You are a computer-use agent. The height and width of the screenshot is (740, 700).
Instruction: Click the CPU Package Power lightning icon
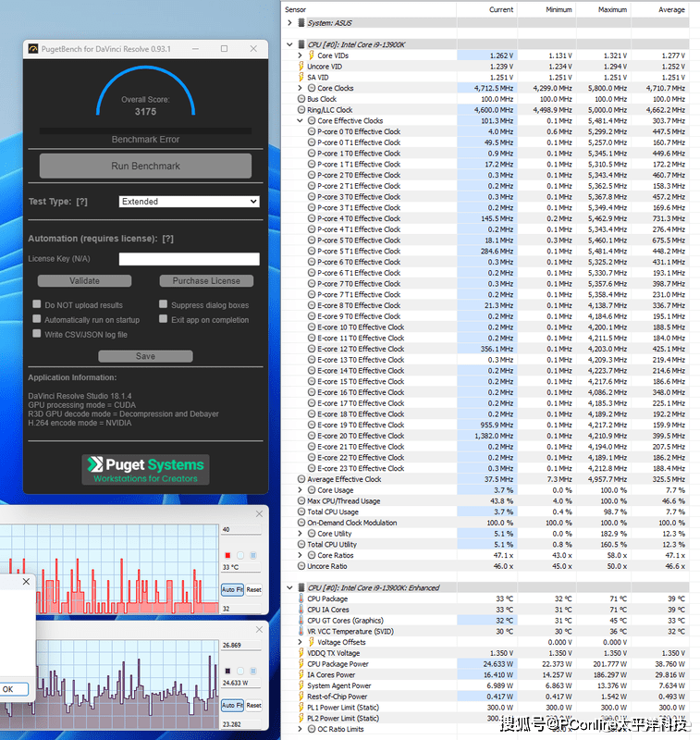pos(301,664)
